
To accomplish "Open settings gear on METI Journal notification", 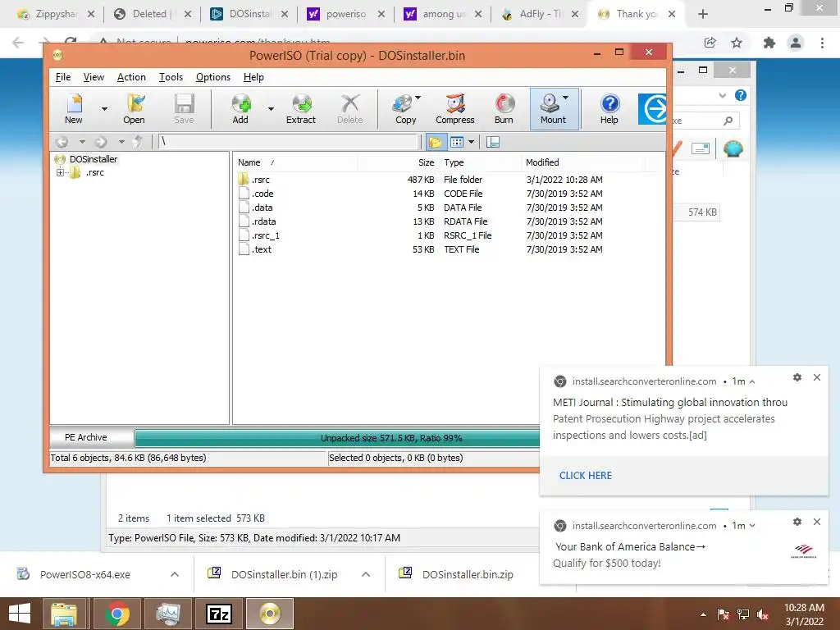I will (797, 377).
